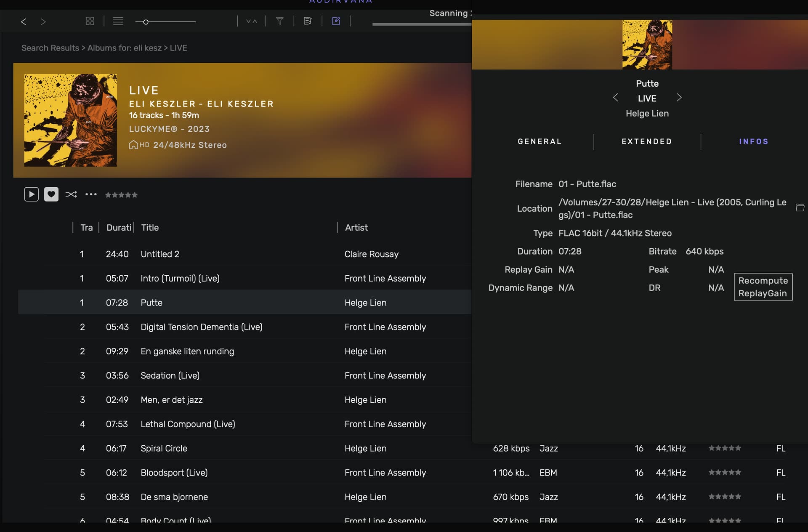
Task: Click the LIVE album cover art
Action: pyautogui.click(x=71, y=120)
